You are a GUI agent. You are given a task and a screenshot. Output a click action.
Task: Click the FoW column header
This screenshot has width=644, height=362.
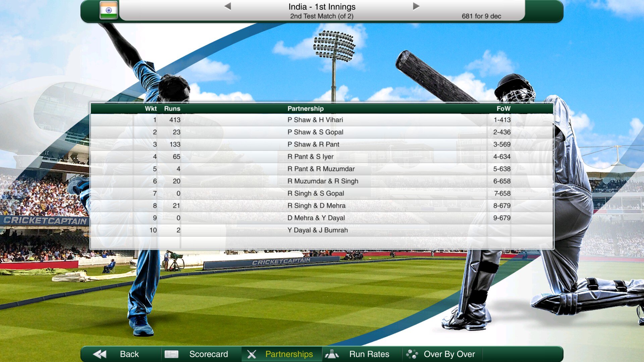click(x=503, y=109)
